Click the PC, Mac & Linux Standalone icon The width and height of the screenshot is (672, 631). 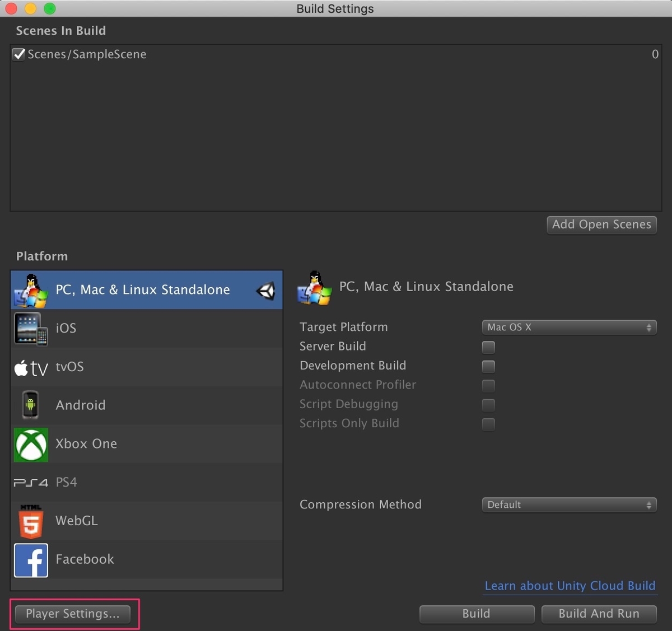coord(31,290)
